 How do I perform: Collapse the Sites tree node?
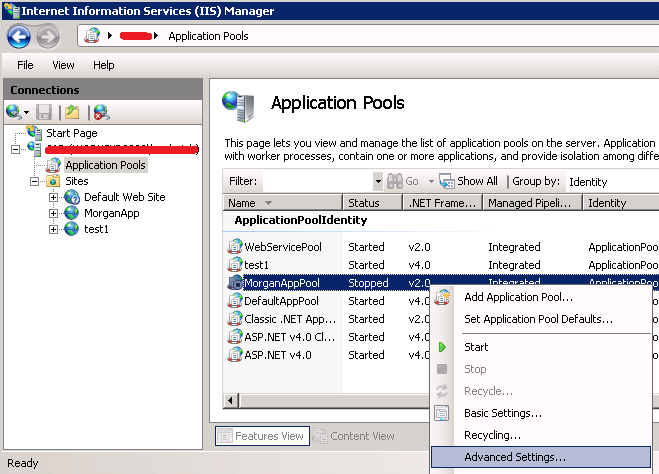click(x=34, y=181)
